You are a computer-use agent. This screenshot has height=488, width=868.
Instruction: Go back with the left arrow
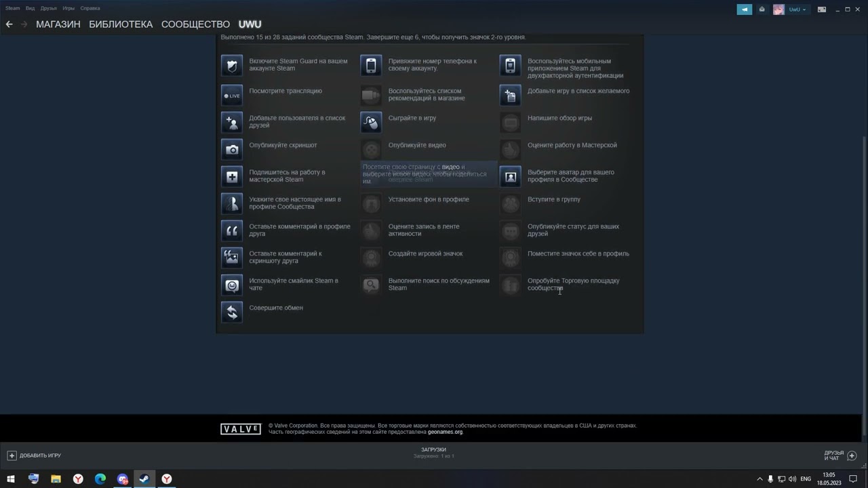(9, 24)
